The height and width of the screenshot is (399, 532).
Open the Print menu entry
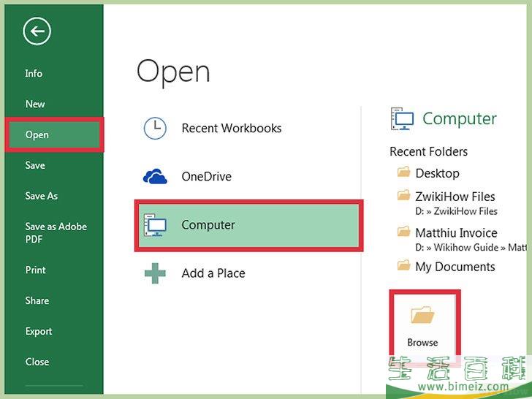pyautogui.click(x=35, y=270)
